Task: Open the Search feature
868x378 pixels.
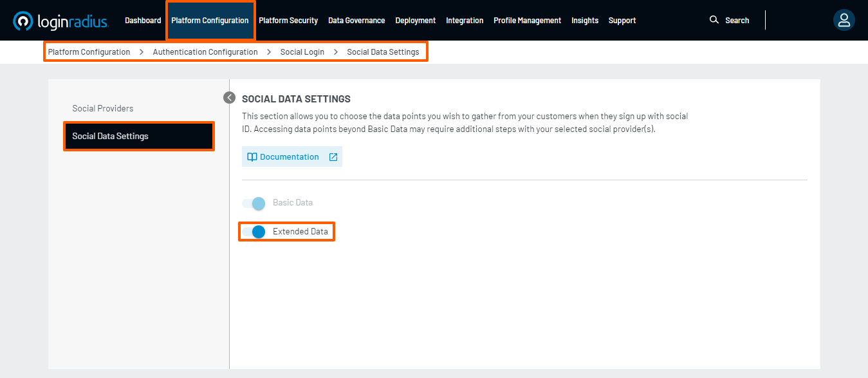Action: (x=730, y=20)
